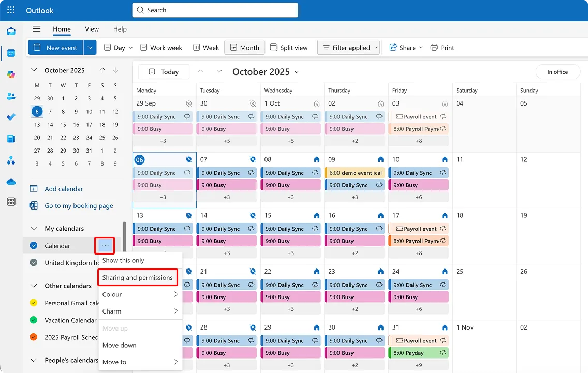The width and height of the screenshot is (588, 373).
Task: Switch to the View ribbon tab
Action: [92, 29]
